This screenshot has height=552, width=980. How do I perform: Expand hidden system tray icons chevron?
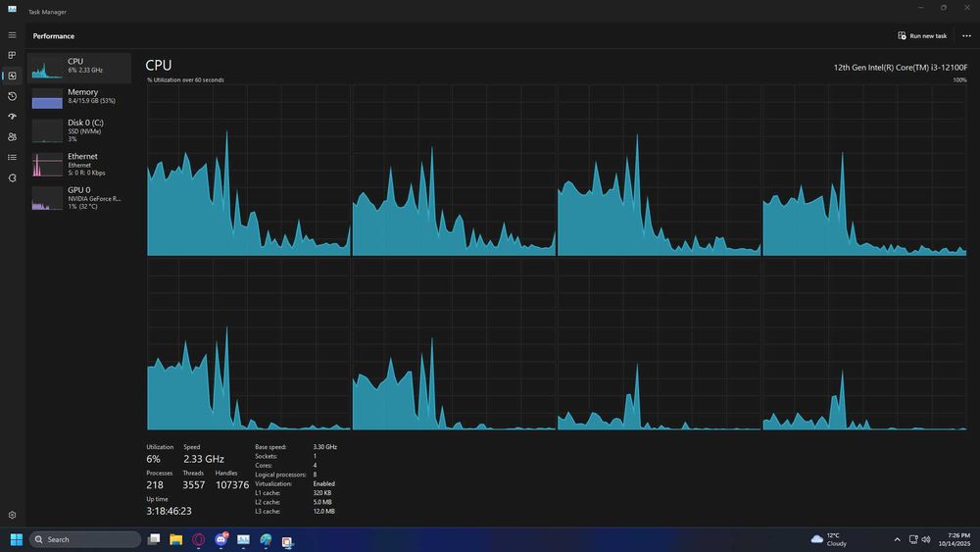[897, 539]
